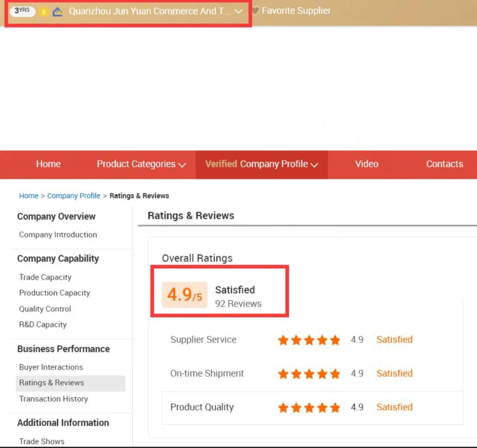Open the Contacts tab
477x448 pixels.
444,164
